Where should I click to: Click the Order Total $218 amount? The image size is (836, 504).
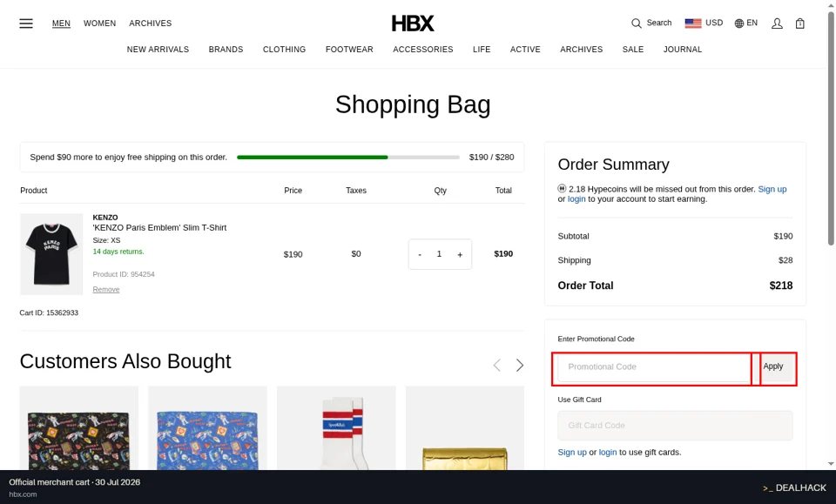pos(780,286)
